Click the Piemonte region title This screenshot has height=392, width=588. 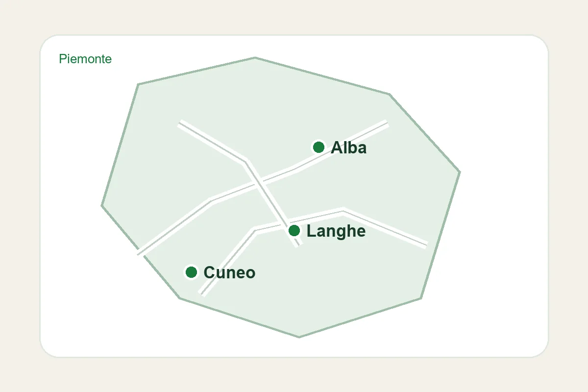[85, 59]
